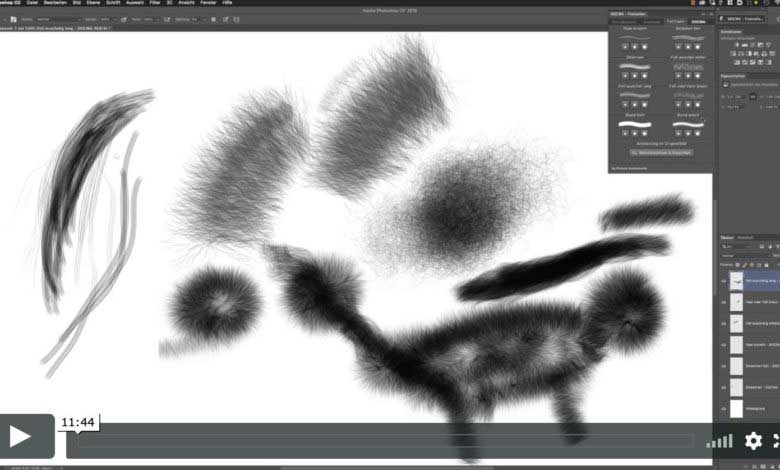The width and height of the screenshot is (780, 470).
Task: Open the Fenster menu
Action: 208,2
